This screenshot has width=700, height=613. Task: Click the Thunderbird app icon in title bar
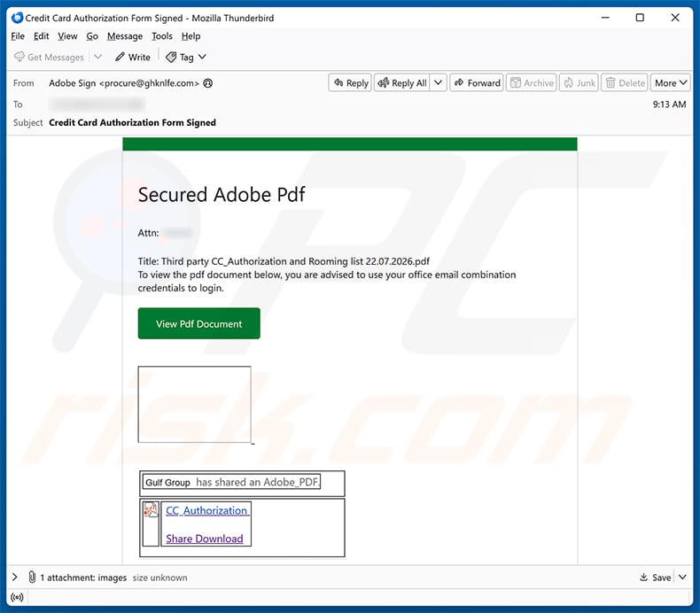[17, 18]
